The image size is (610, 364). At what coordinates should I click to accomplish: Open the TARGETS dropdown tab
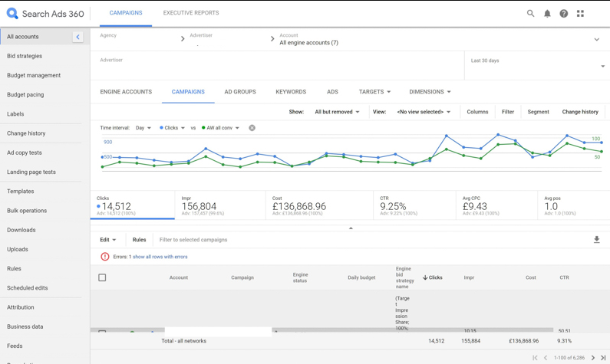[374, 92]
